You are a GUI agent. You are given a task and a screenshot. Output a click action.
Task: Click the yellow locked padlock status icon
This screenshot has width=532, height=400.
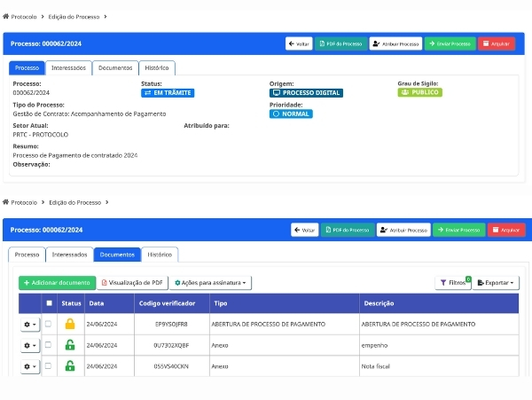(x=70, y=324)
